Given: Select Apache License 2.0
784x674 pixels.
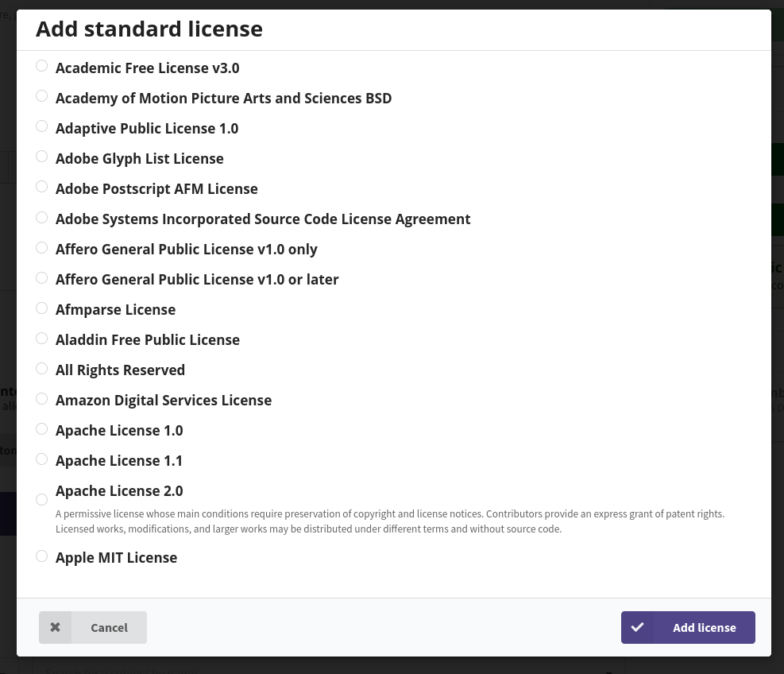Looking at the screenshot, I should point(41,499).
